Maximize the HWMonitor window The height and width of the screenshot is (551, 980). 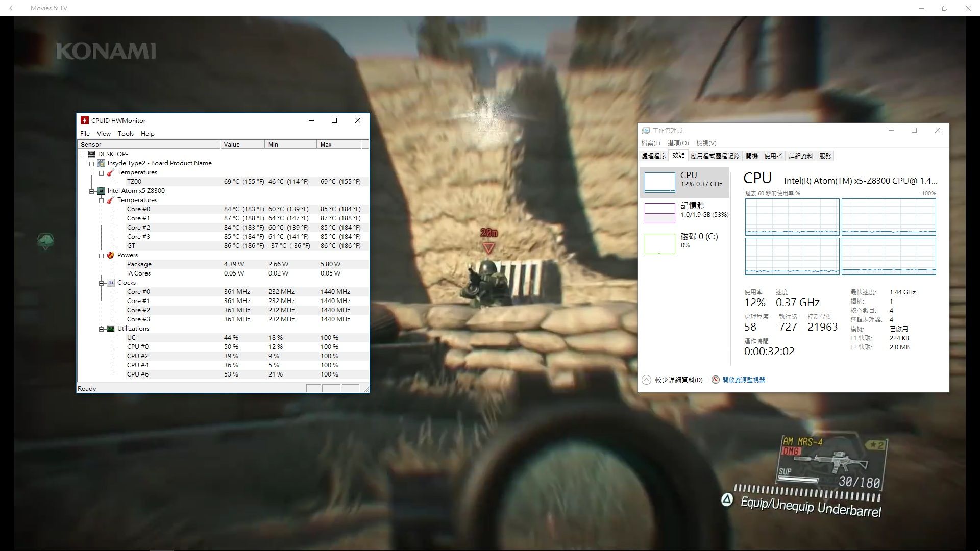click(334, 120)
